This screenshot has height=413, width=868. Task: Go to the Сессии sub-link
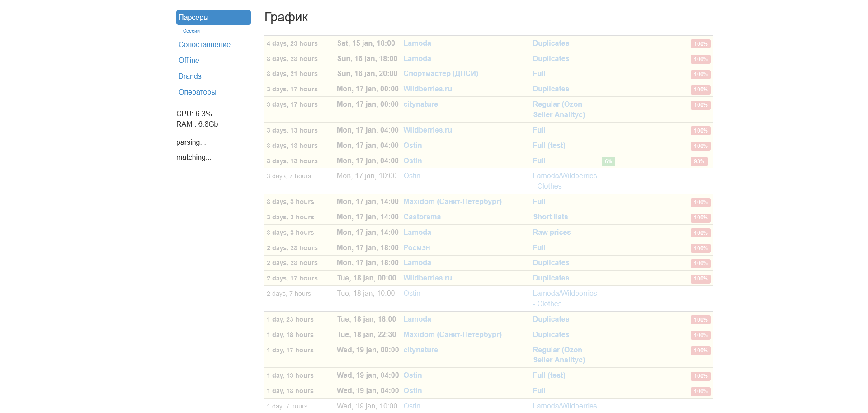click(191, 31)
